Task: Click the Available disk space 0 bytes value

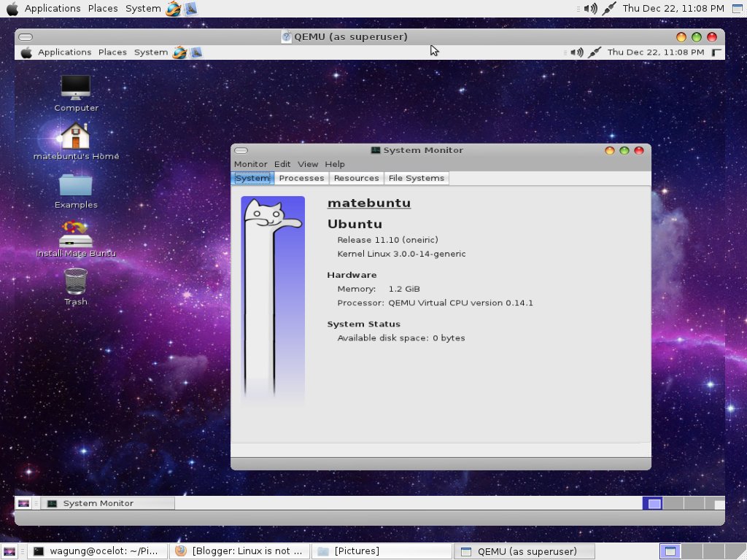Action: coord(449,338)
